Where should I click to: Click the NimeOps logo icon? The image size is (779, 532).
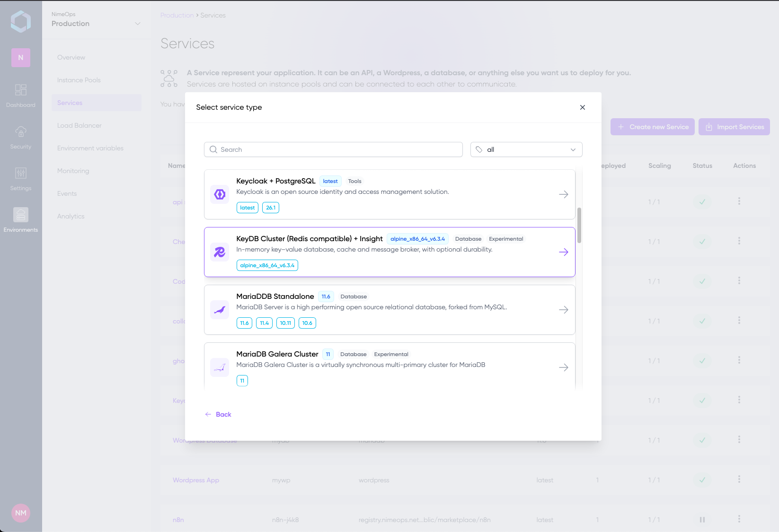pyautogui.click(x=21, y=21)
